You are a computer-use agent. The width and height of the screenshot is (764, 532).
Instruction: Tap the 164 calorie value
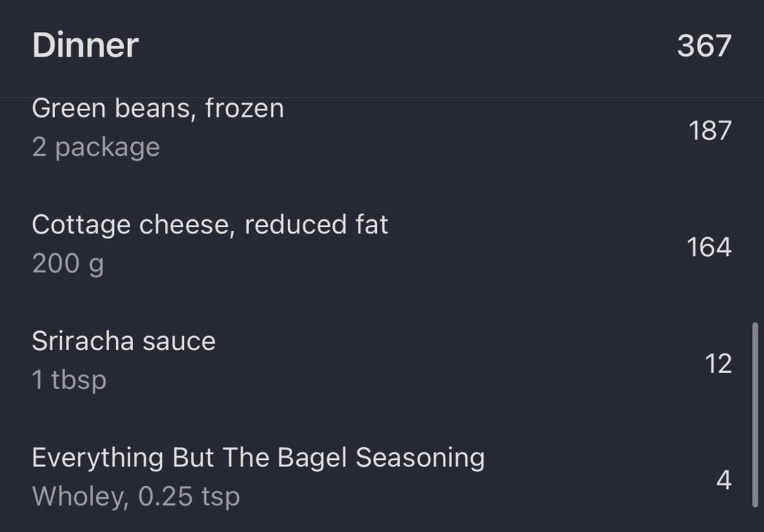tap(709, 248)
